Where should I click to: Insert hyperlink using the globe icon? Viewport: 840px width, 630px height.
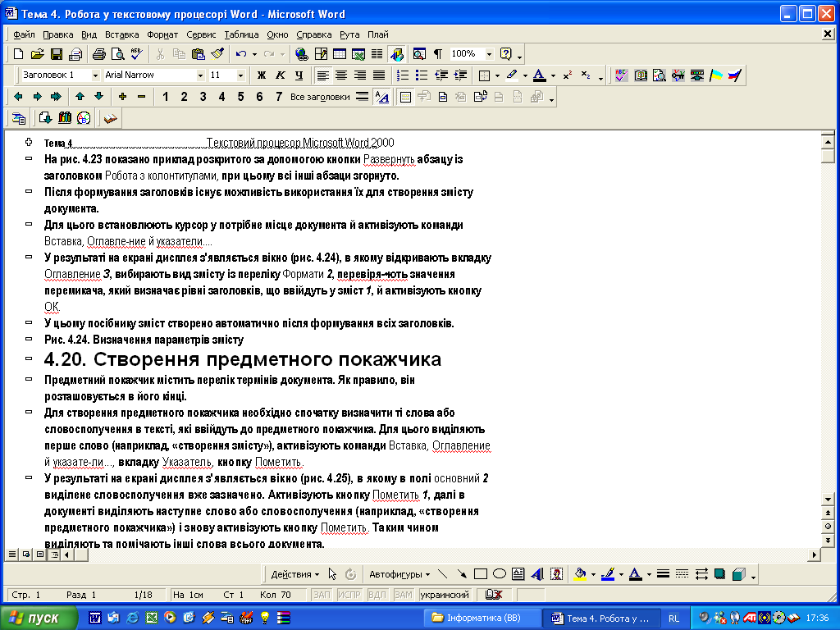pyautogui.click(x=302, y=53)
